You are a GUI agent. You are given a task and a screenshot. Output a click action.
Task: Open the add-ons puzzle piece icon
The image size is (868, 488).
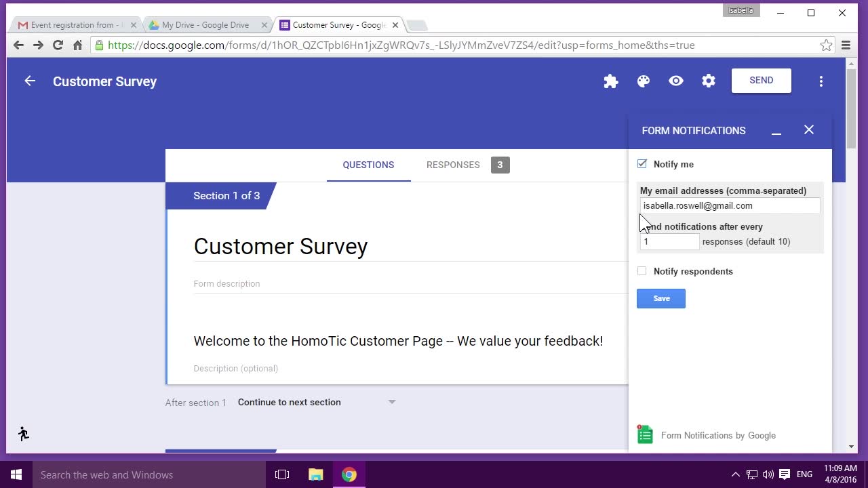pos(610,81)
